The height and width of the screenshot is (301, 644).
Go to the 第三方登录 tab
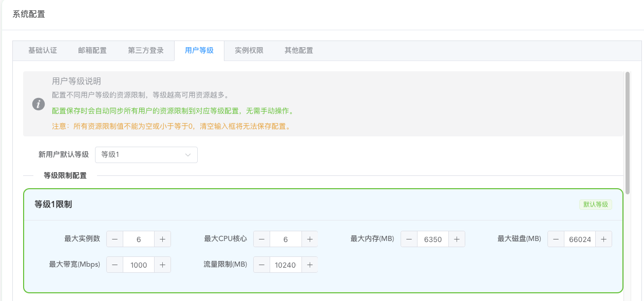(x=146, y=51)
